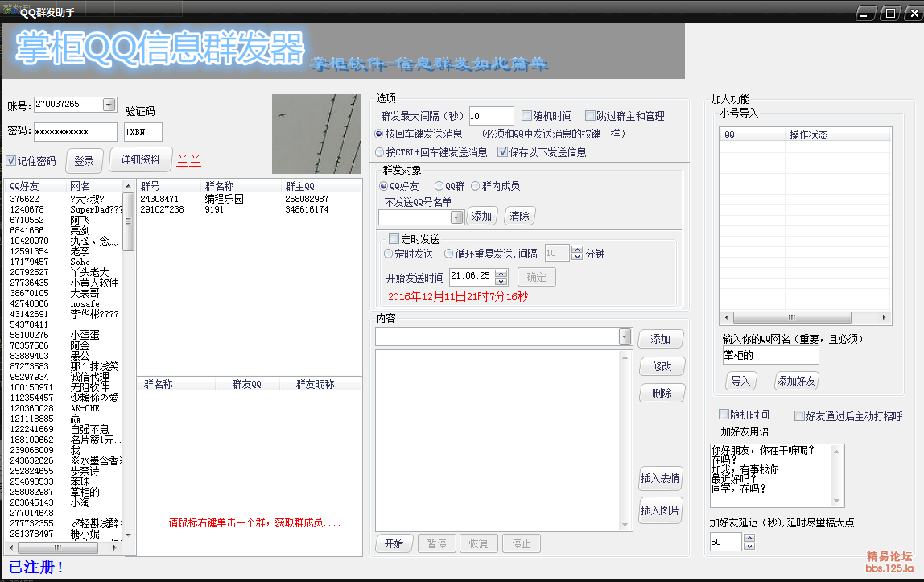The image size is (924, 582).
Task: Click the captcha image thumbnail
Action: click(316, 134)
